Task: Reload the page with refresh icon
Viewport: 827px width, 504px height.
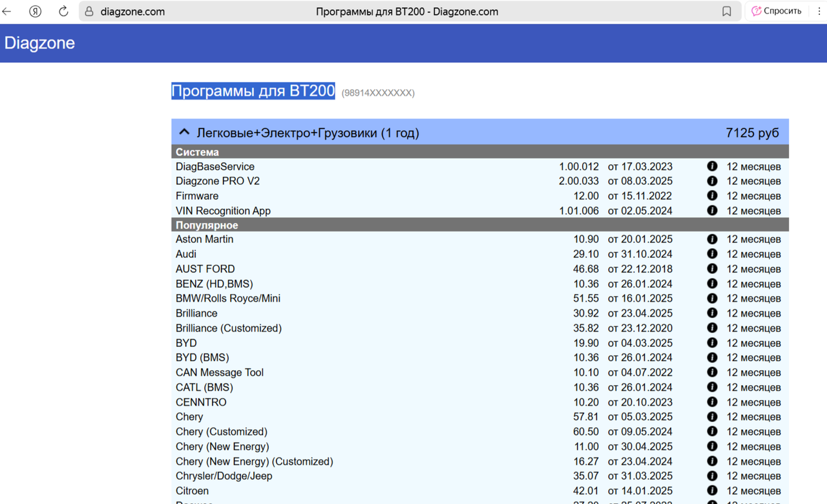Action: [x=63, y=11]
